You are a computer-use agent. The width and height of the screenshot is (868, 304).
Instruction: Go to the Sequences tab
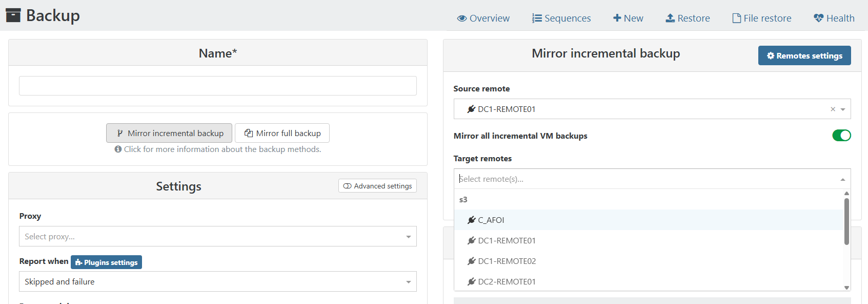[x=561, y=18]
